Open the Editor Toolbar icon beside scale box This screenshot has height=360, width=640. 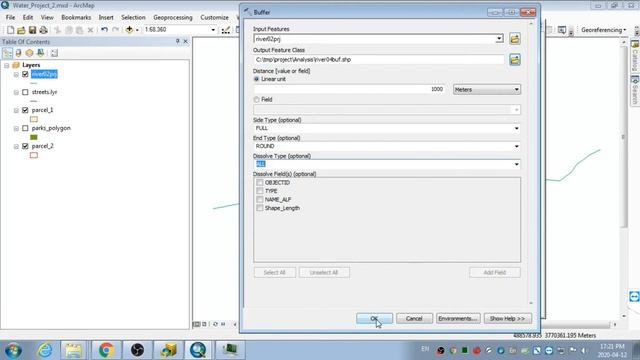click(x=226, y=30)
